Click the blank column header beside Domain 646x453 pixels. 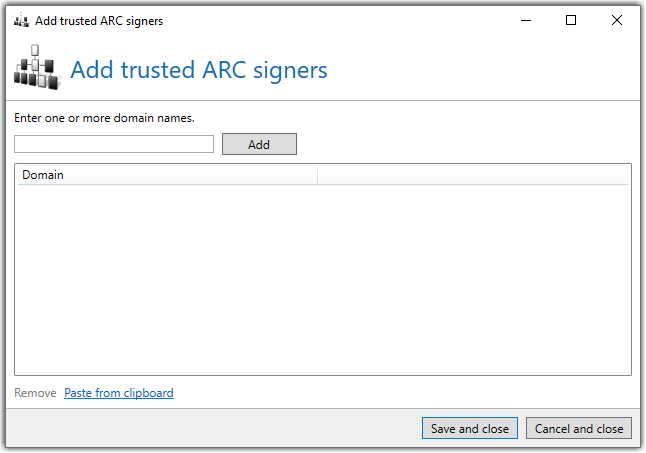(473, 175)
